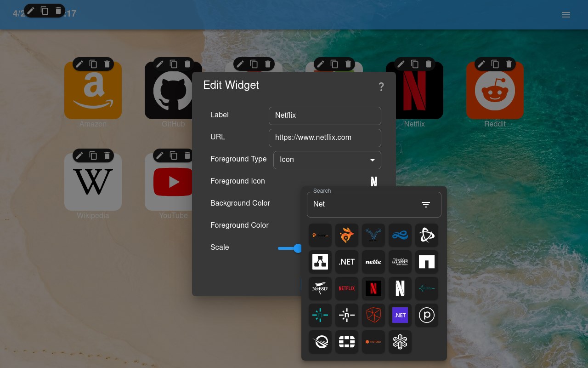
Task: Pick the NetBSD flag icon
Action: coord(320,288)
